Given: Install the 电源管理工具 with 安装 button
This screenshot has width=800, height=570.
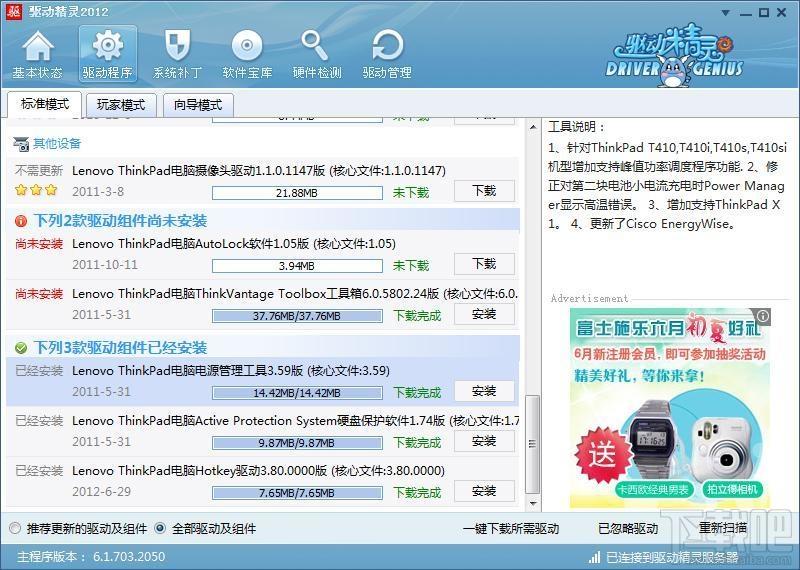Looking at the screenshot, I should [484, 391].
